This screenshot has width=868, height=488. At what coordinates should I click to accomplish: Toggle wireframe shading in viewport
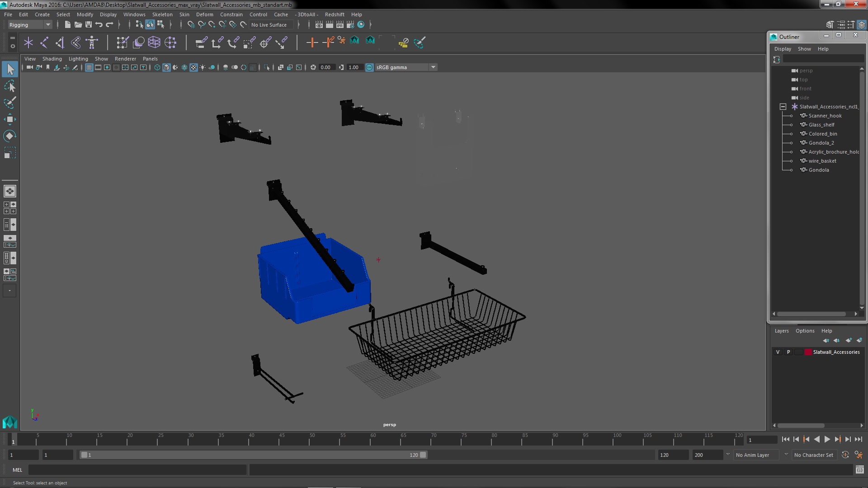pyautogui.click(x=157, y=67)
